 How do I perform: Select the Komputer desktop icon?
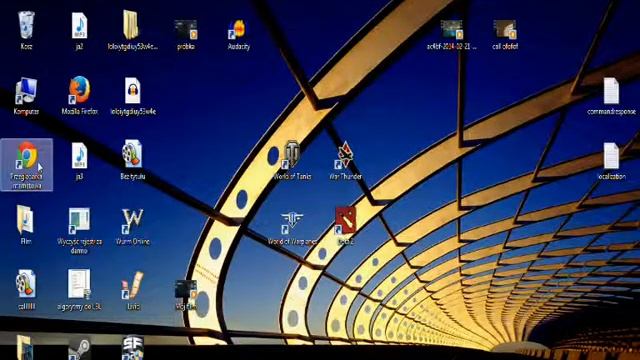tap(26, 91)
